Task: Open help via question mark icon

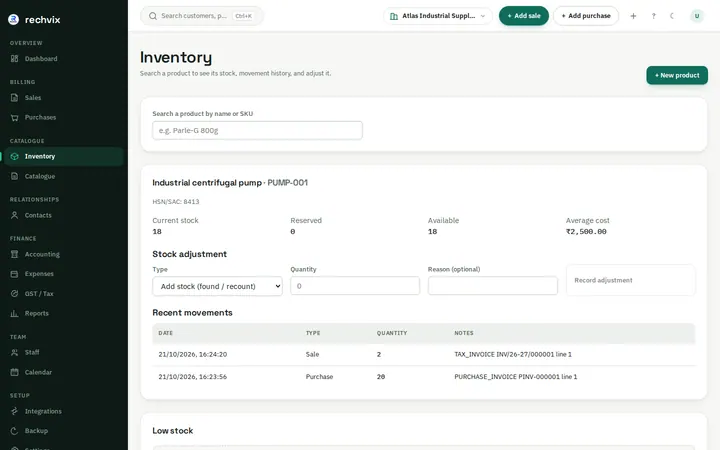Action: coord(653,16)
